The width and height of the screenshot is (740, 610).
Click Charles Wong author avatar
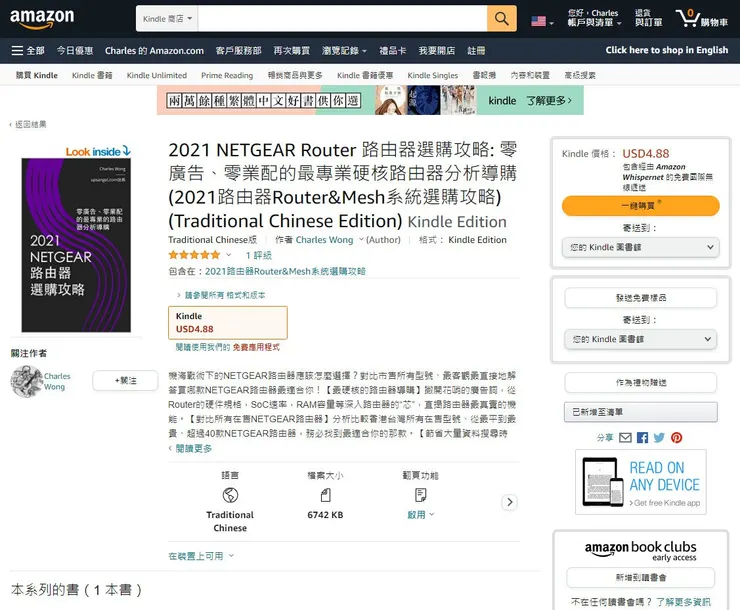point(26,381)
